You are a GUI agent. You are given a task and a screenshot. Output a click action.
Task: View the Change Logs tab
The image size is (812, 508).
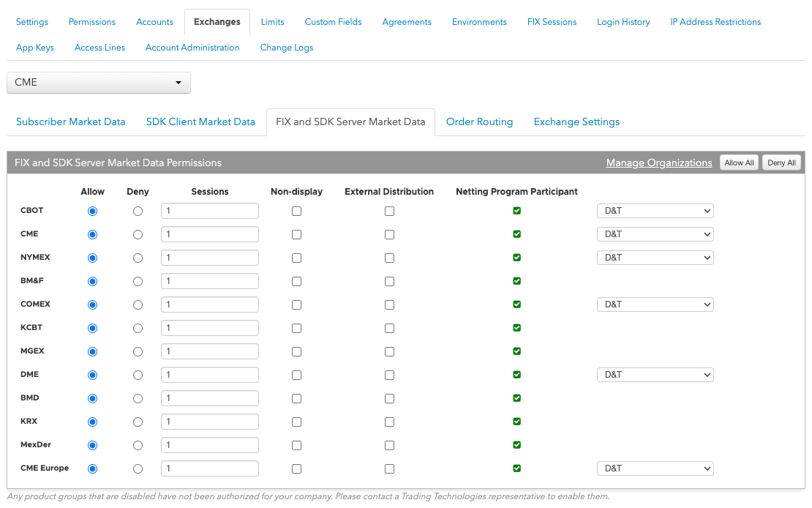[287, 48]
